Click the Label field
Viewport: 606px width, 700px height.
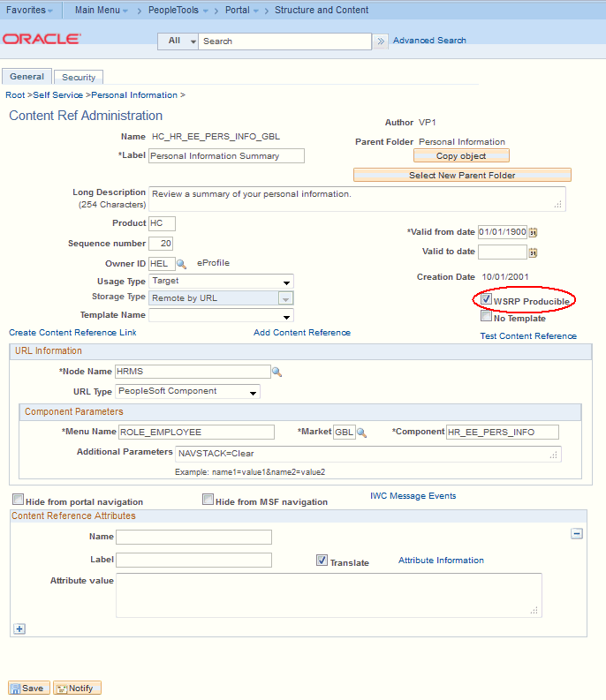pos(226,156)
